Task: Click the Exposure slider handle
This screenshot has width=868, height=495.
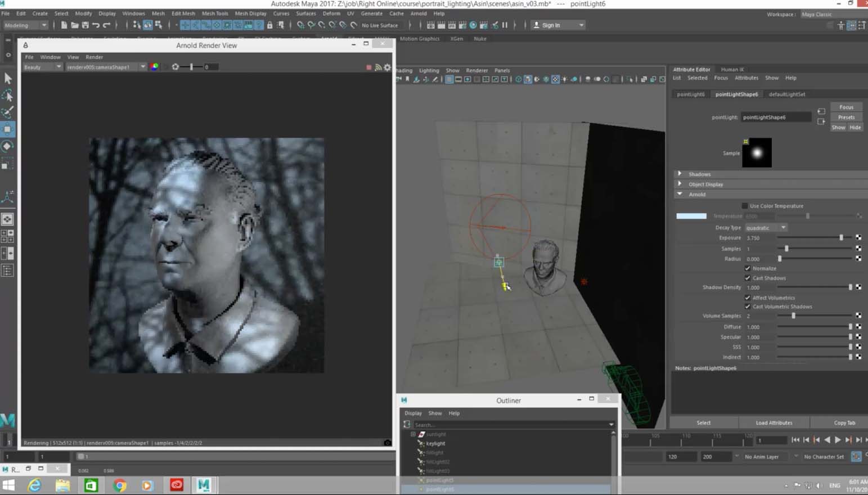Action: pos(841,238)
